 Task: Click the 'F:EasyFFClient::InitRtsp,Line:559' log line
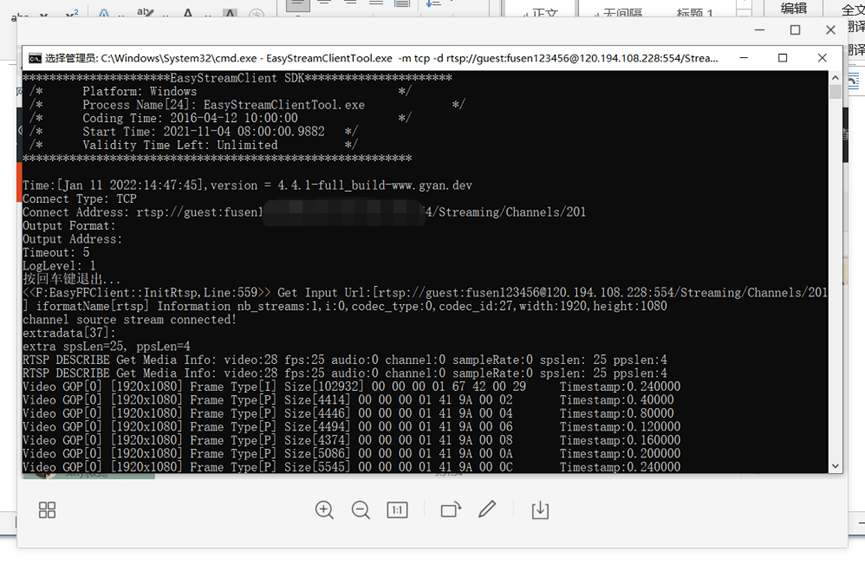pyautogui.click(x=425, y=293)
